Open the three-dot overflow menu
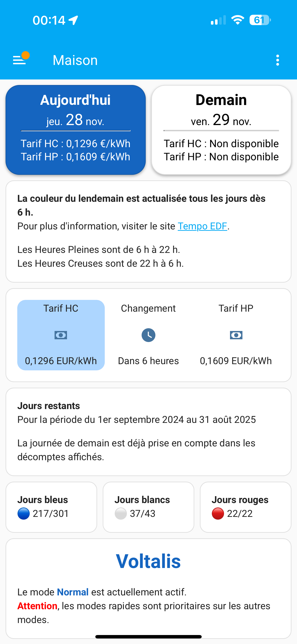This screenshot has width=297, height=644. tap(277, 60)
